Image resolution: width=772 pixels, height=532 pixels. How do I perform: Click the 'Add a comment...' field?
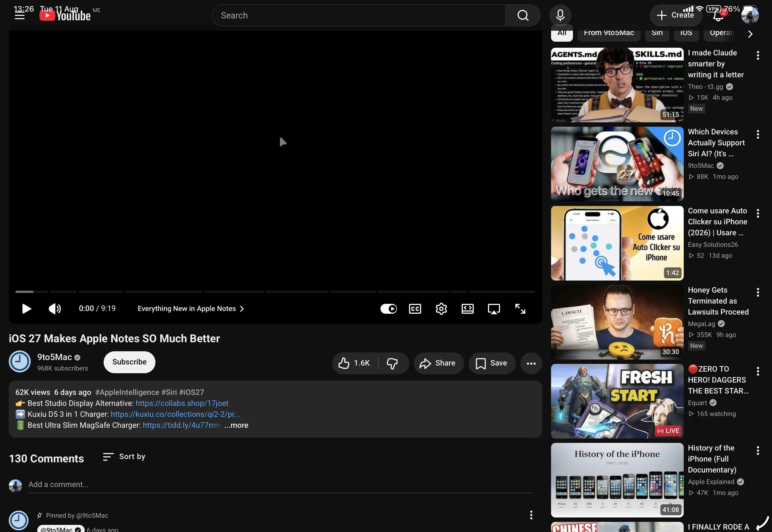(x=281, y=485)
